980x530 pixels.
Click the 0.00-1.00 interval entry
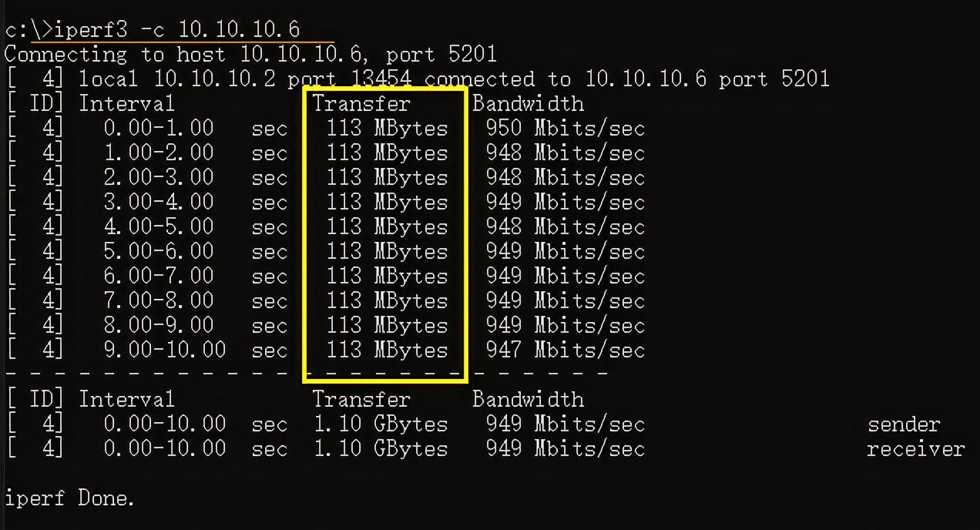(x=159, y=128)
